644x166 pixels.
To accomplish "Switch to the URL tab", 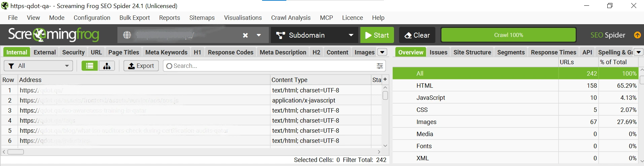I will tap(96, 52).
